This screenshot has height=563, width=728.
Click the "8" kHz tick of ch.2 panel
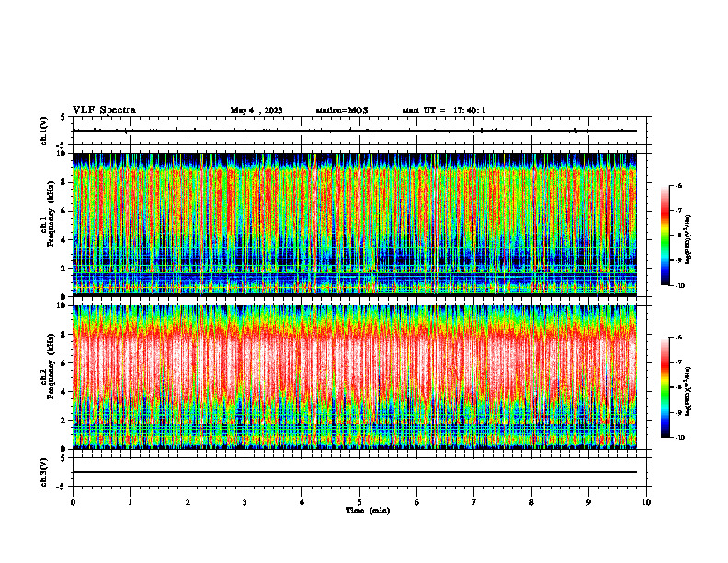coord(63,334)
